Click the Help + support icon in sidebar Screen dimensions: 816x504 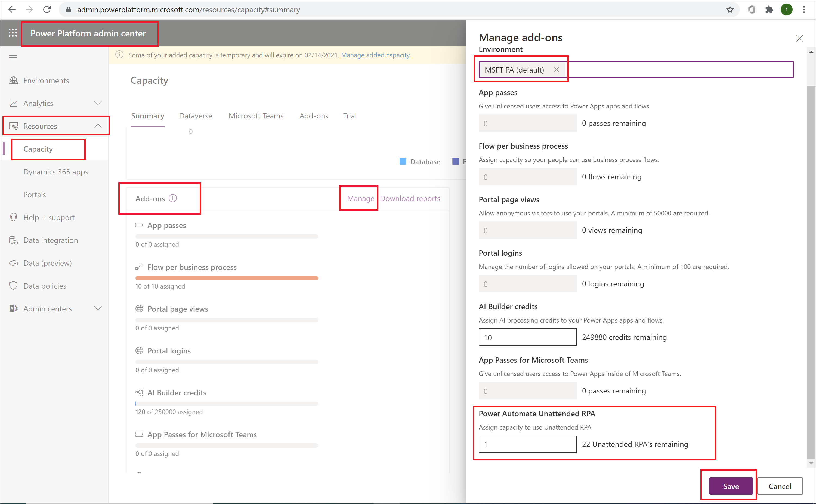(x=13, y=217)
